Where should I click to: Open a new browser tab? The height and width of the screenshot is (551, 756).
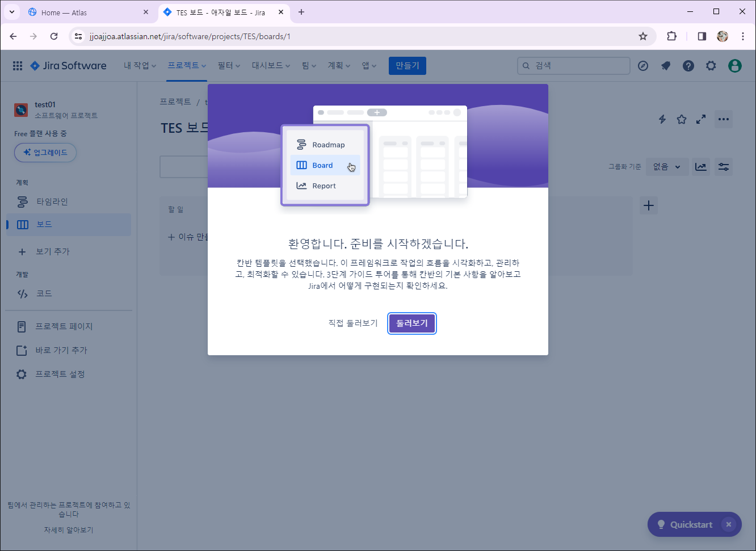(301, 12)
